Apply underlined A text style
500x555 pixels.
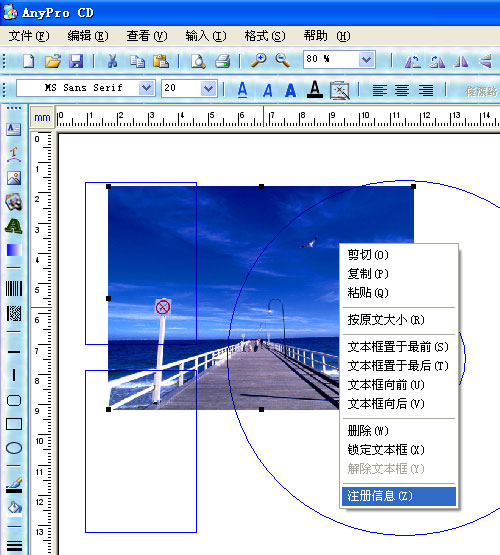242,90
